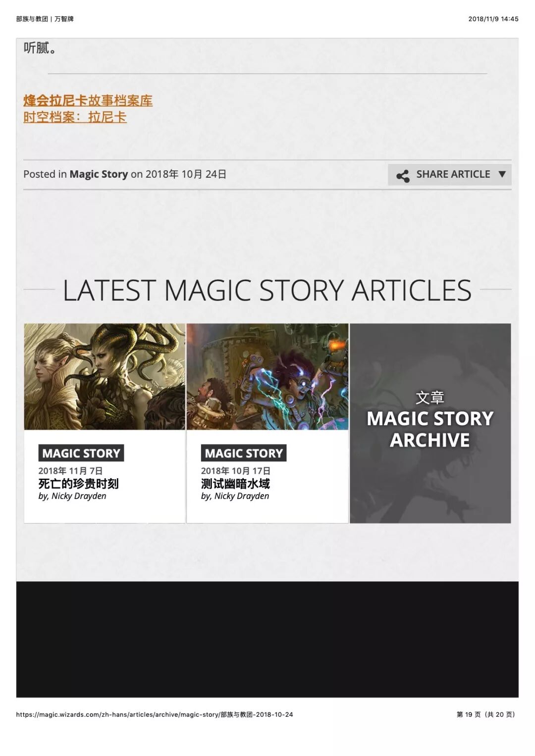
Task: Click the SHARE ARTICLE button label
Action: [x=453, y=174]
